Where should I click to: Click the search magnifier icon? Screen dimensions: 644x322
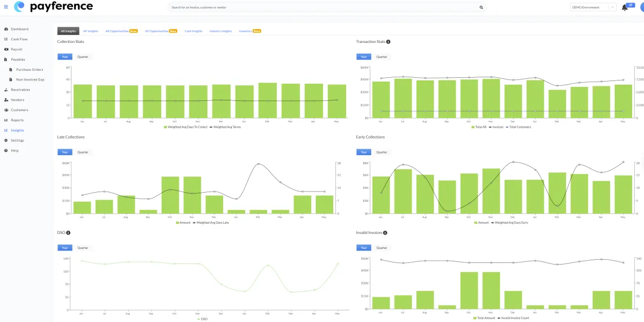click(x=481, y=8)
